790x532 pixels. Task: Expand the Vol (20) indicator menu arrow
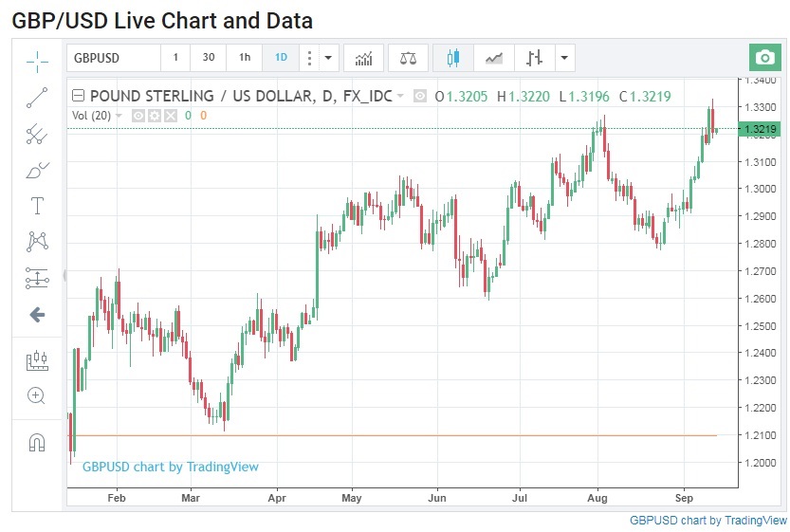coord(119,116)
